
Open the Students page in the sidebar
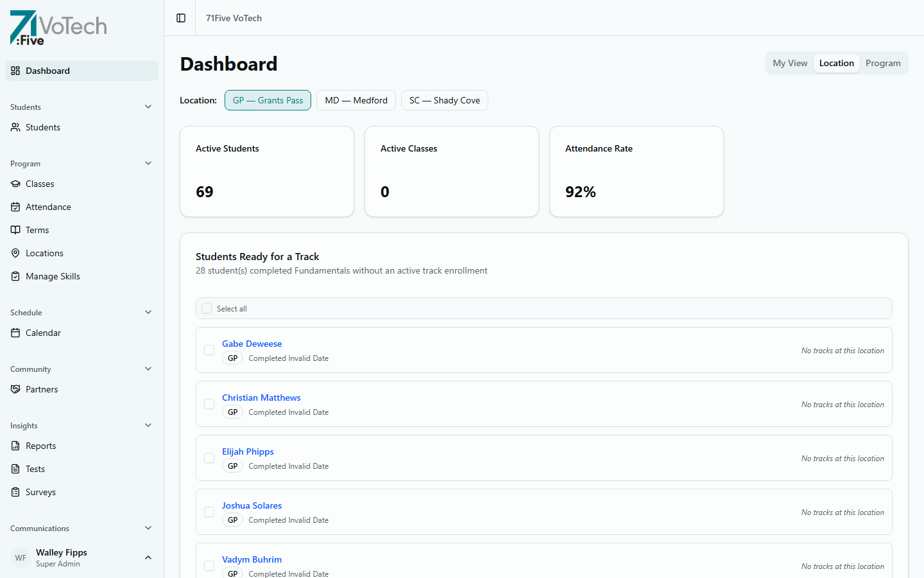click(x=42, y=127)
